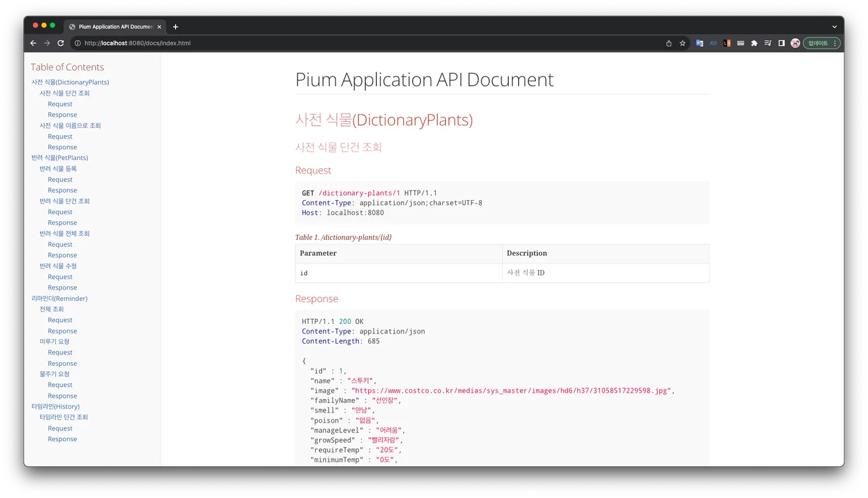Click the LH extension icon
This screenshot has width=868, height=498.
tap(727, 43)
